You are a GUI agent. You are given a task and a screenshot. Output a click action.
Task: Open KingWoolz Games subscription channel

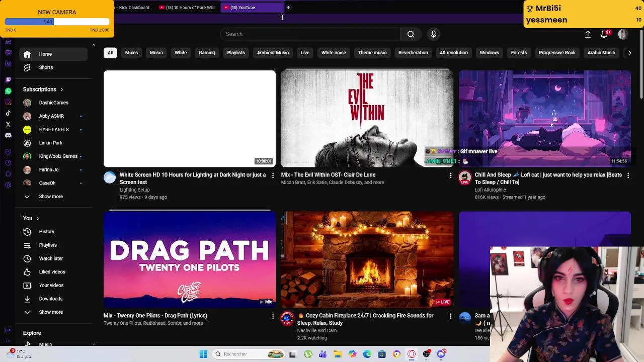54,156
